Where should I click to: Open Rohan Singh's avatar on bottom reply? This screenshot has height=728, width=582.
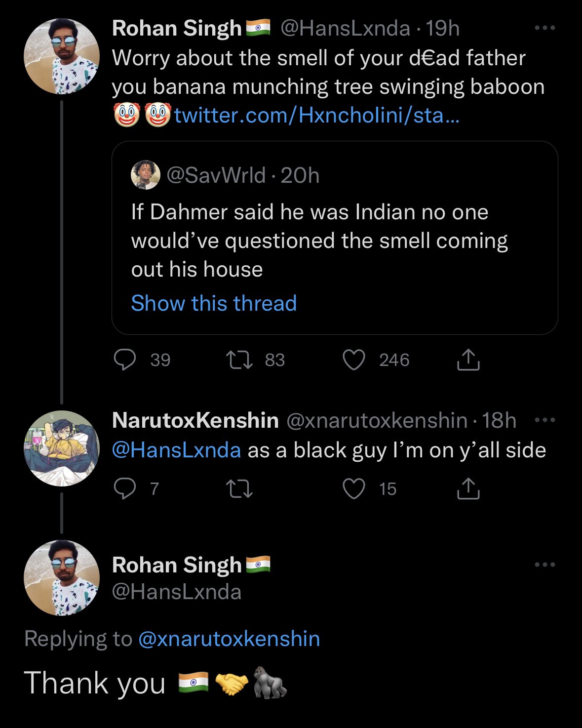pyautogui.click(x=62, y=578)
